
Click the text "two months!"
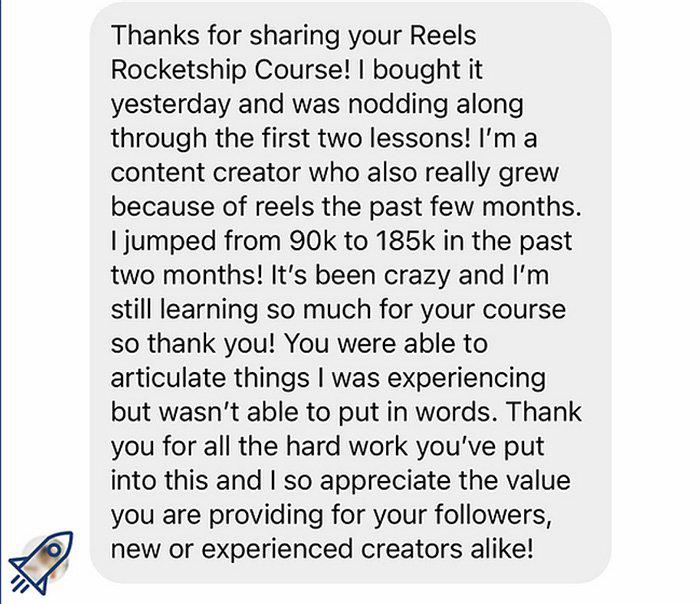point(187,275)
